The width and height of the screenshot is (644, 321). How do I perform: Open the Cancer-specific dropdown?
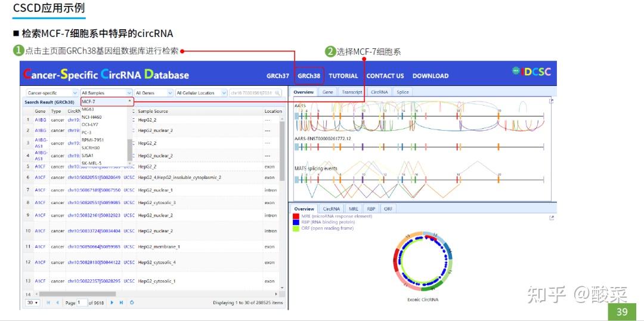52,93
